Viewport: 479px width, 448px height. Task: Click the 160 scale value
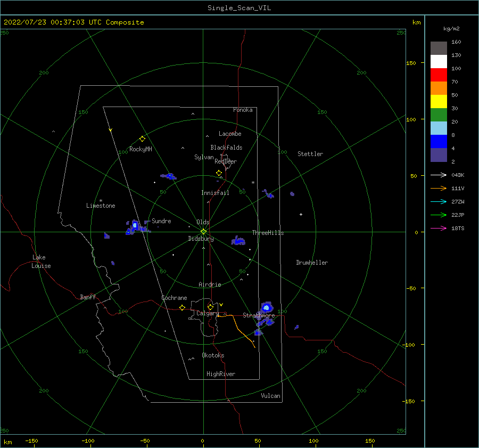click(456, 42)
